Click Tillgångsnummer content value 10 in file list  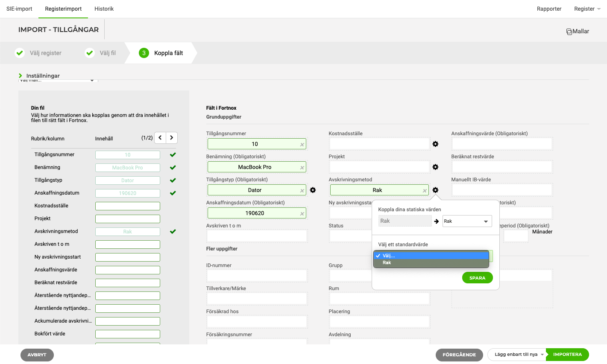click(128, 155)
